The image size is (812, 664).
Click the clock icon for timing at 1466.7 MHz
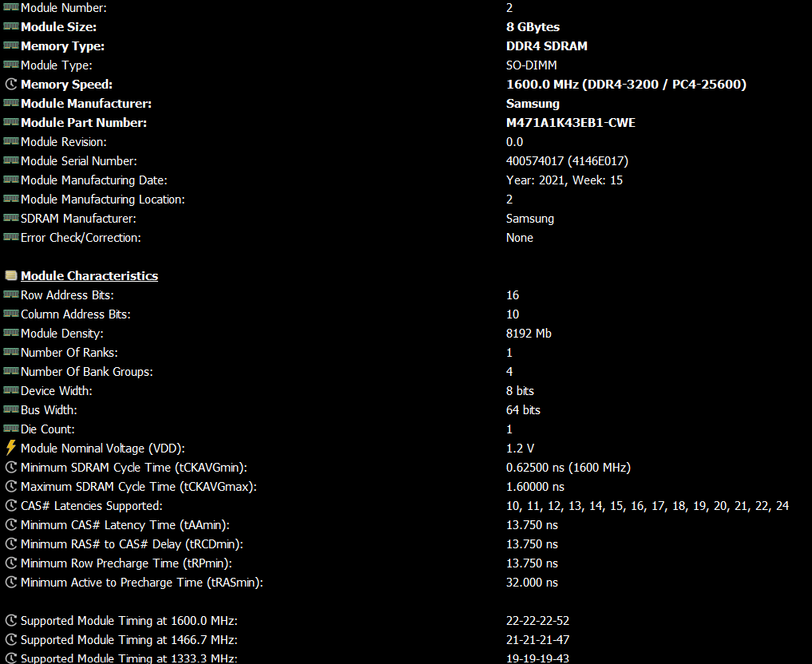[11, 640]
